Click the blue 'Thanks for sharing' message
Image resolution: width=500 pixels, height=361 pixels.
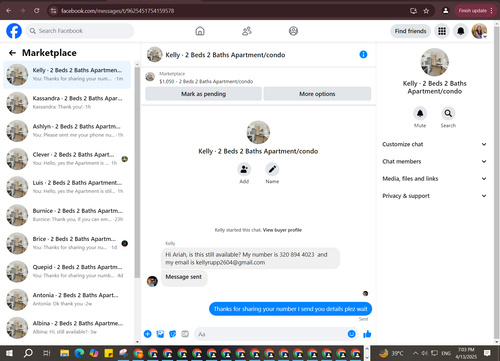click(290, 309)
